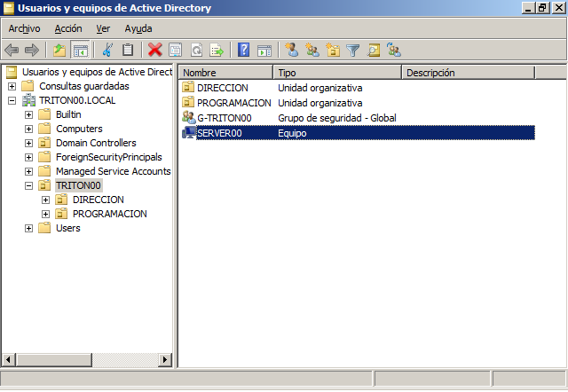Screen dimensions: 568x392
Task: Click the Refresh toolbar icon
Action: [196, 50]
